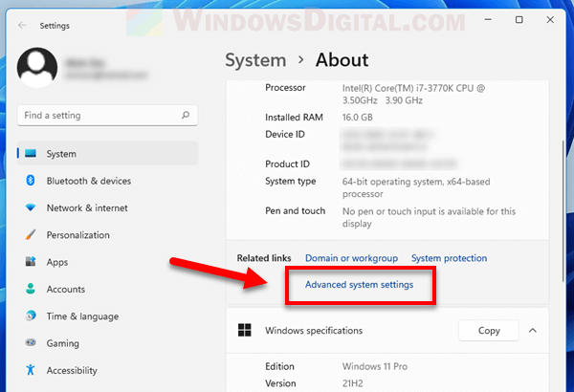Screen dimensions: 574x392
Task: Click the Version value 21H2
Action: tap(352, 383)
